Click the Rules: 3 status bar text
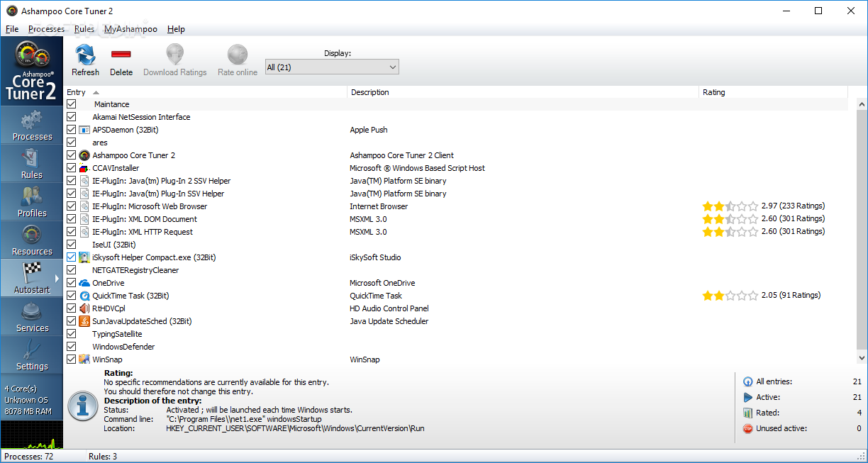This screenshot has height=463, width=868. [x=103, y=456]
